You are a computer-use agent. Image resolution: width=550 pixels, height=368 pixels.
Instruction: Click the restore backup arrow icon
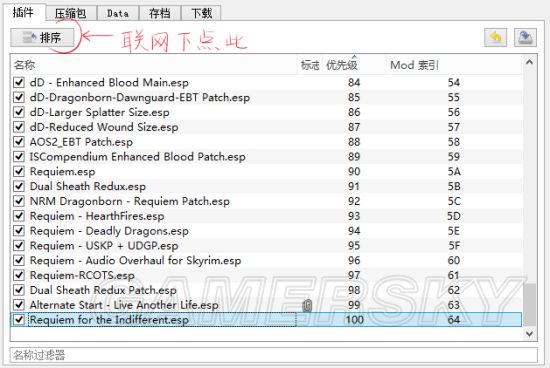495,37
